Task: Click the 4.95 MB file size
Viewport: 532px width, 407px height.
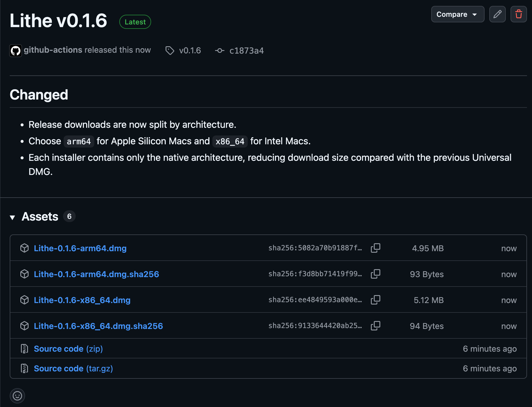Action: [x=428, y=248]
